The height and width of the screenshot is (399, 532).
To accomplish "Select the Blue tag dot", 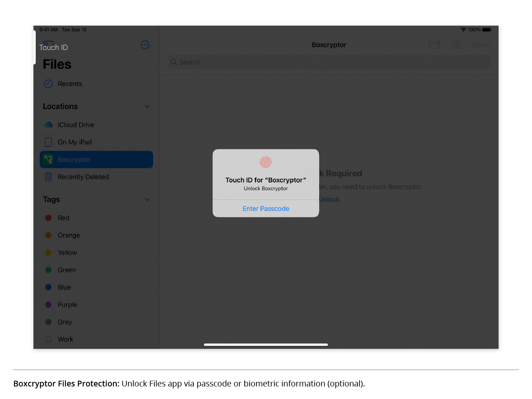I will pos(48,287).
